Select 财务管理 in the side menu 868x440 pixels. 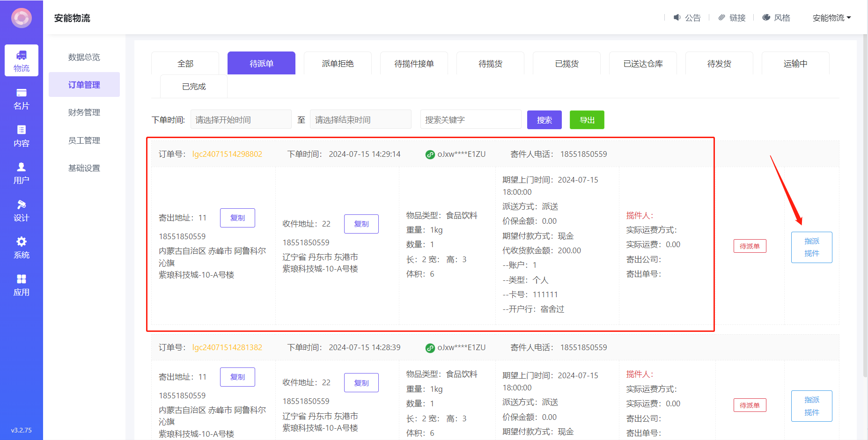coord(84,112)
